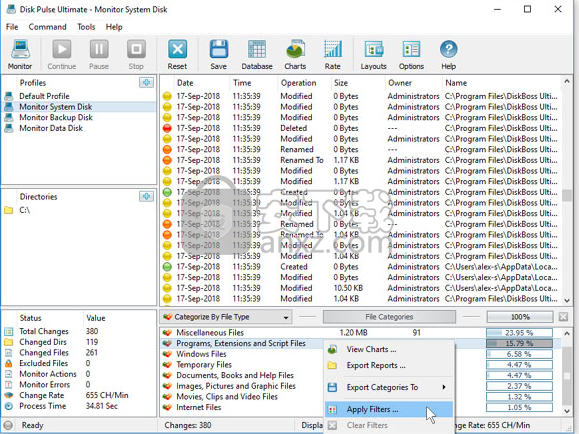The image size is (579, 434).
Task: Click the Stop toolbar button
Action: [136, 55]
